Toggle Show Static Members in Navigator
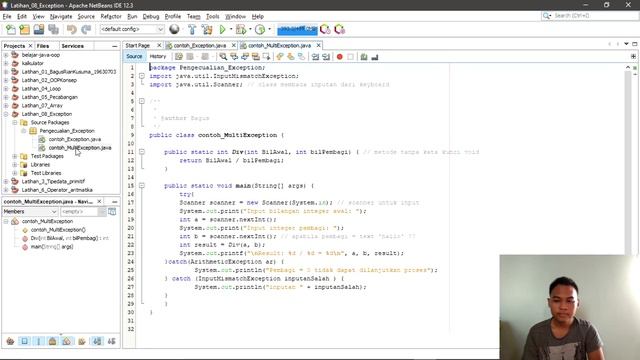Image resolution: width=640 pixels, height=360 pixels. (39, 341)
